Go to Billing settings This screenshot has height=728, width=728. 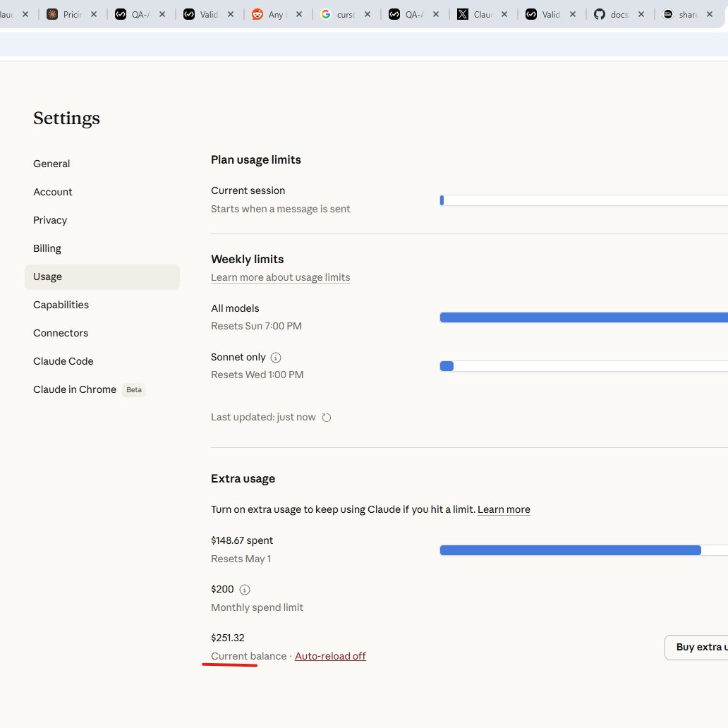tap(102, 248)
